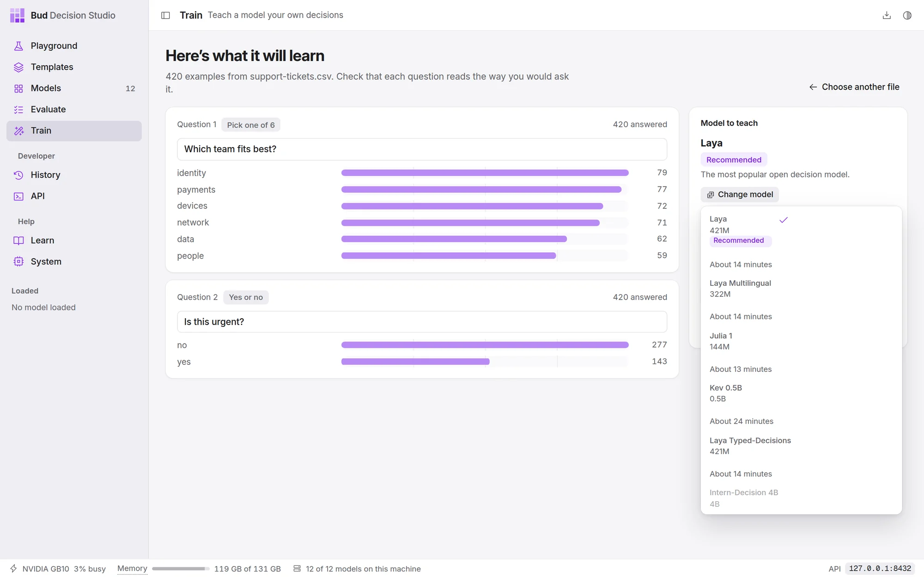This screenshot has width=924, height=578.
Task: Click the Train wand icon
Action: click(18, 131)
